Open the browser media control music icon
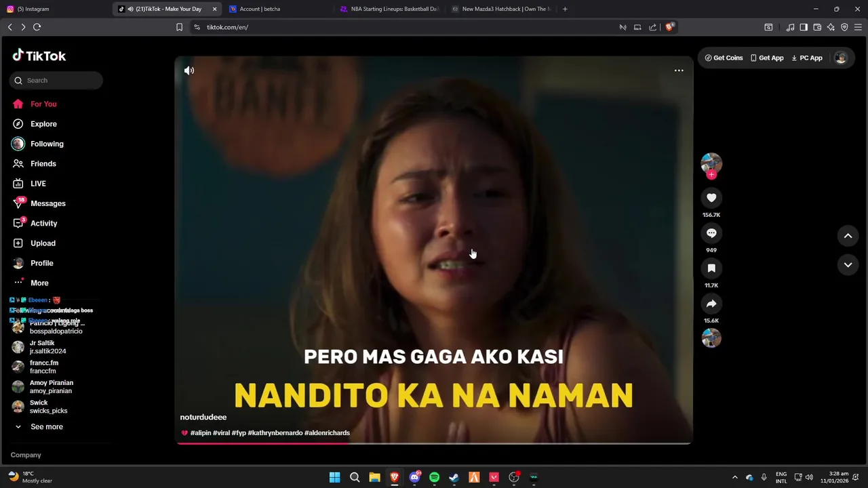Viewport: 868px width, 488px height. [790, 27]
